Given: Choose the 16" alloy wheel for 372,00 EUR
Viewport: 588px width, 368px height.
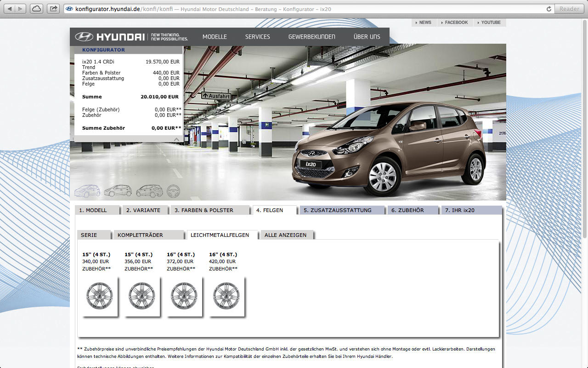Looking at the screenshot, I should pyautogui.click(x=184, y=296).
